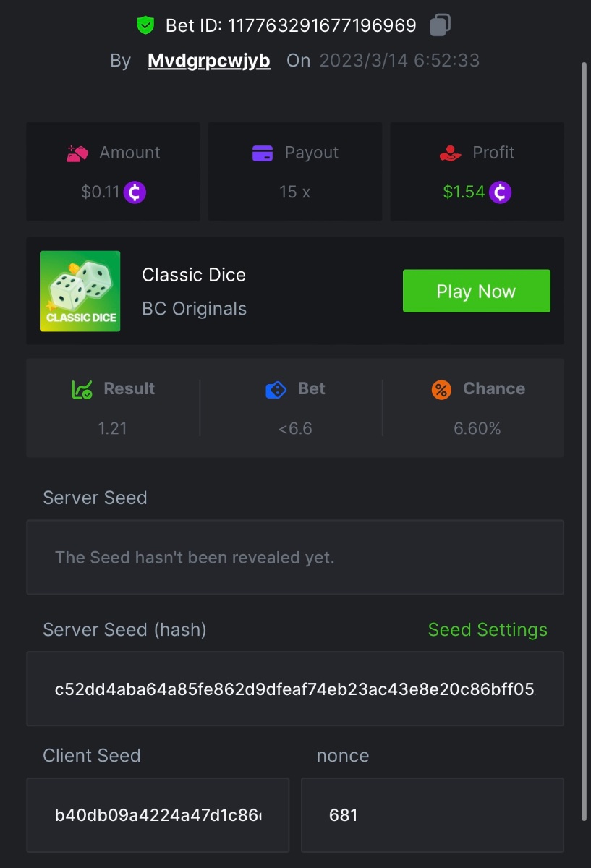Click the green verified shield icon
This screenshot has height=868, width=591.
click(x=146, y=26)
